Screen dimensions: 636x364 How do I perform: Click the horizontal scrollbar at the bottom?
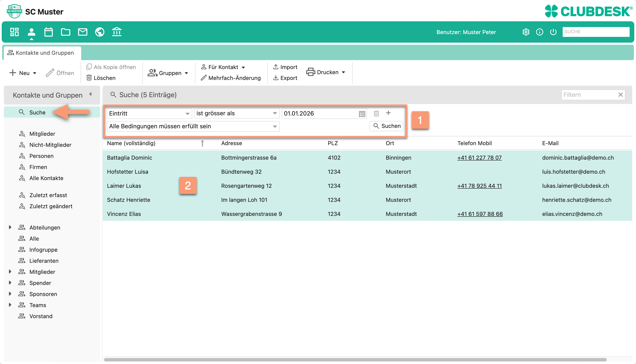[355, 360]
